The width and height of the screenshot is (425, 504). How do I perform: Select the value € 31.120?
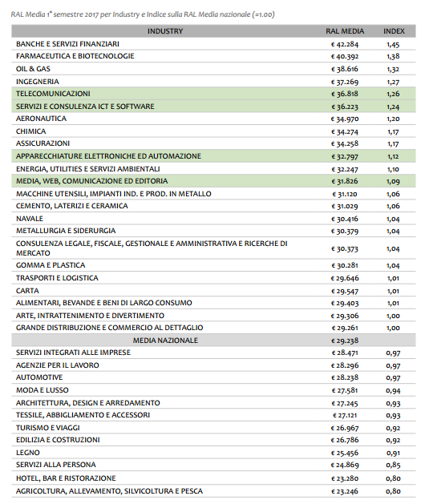pos(345,194)
